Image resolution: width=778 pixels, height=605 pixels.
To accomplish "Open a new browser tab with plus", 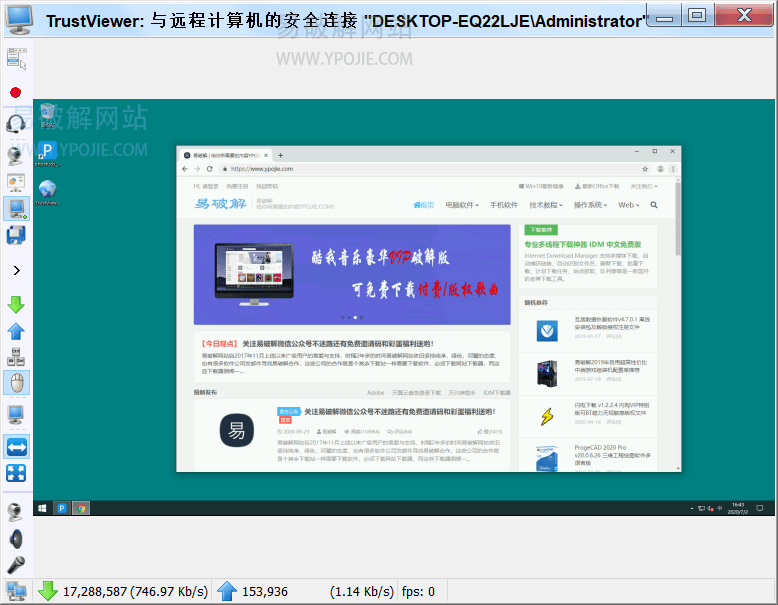I will pos(280,155).
